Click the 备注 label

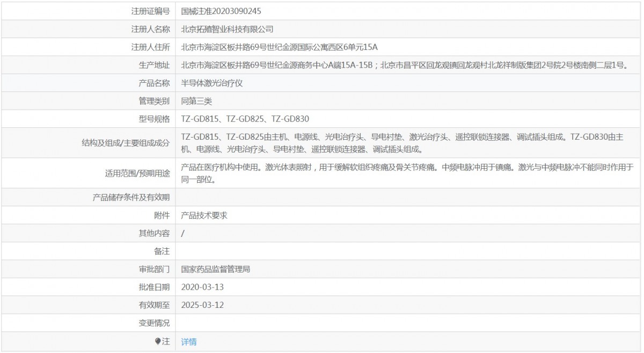162,251
